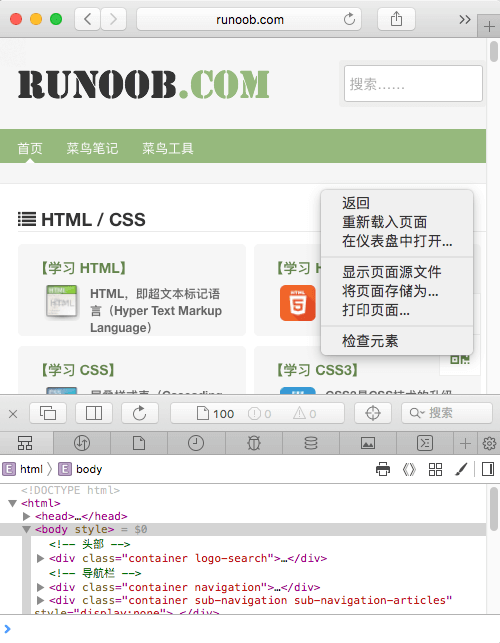Viewport: 500px width, 643px height.
Task: Click the 搜索 search field on the page
Action: click(413, 84)
